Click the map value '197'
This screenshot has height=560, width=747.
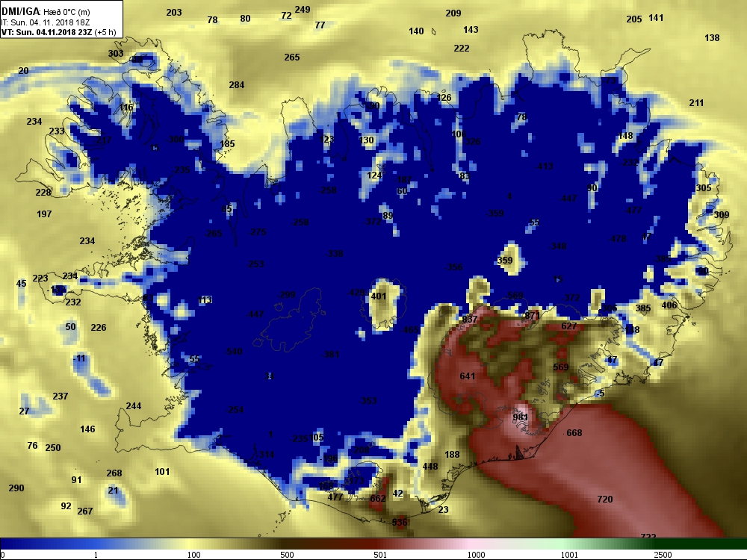point(44,214)
